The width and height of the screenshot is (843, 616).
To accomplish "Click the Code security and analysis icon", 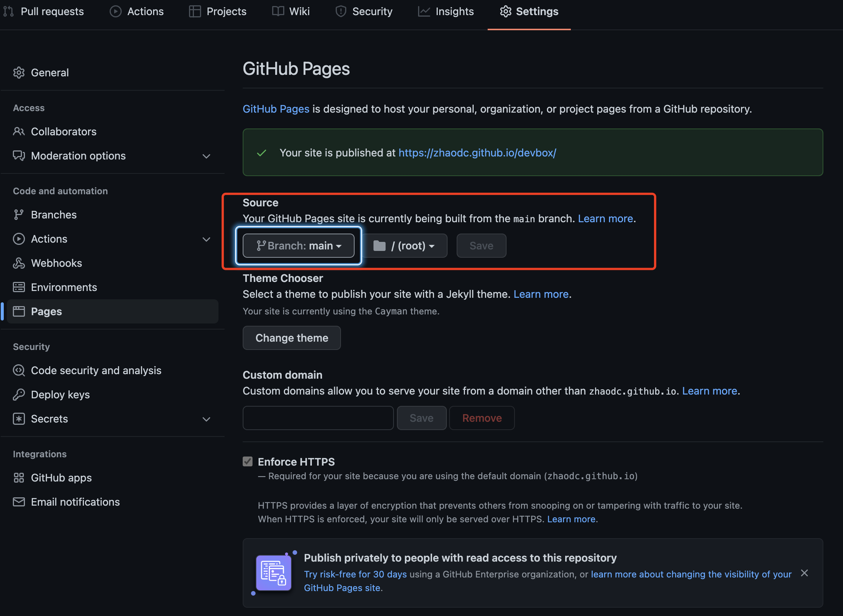I will (19, 370).
